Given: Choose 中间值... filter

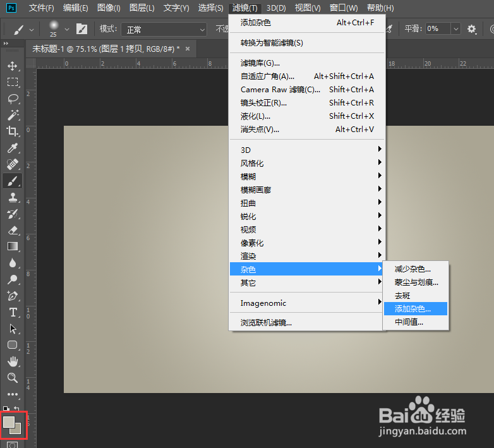Looking at the screenshot, I should click(x=416, y=322).
